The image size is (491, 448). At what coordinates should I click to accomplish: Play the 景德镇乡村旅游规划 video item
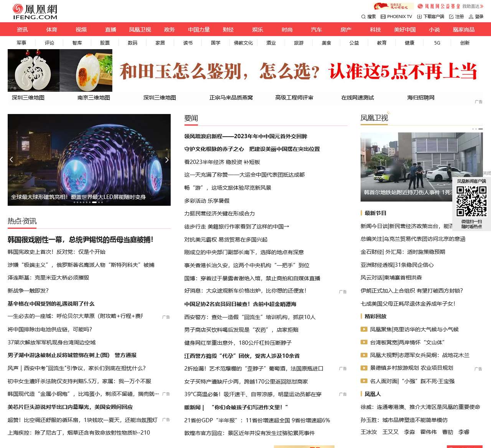[407, 368]
